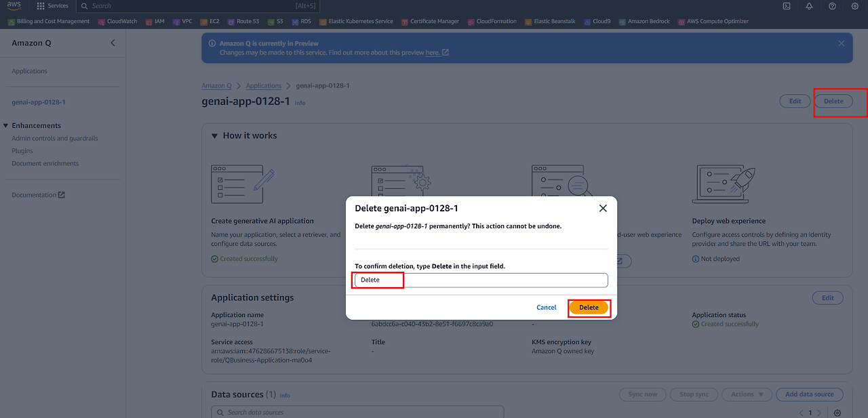Dismiss the Amazon Q Preview banner
This screenshot has height=418, width=868.
pos(841,43)
